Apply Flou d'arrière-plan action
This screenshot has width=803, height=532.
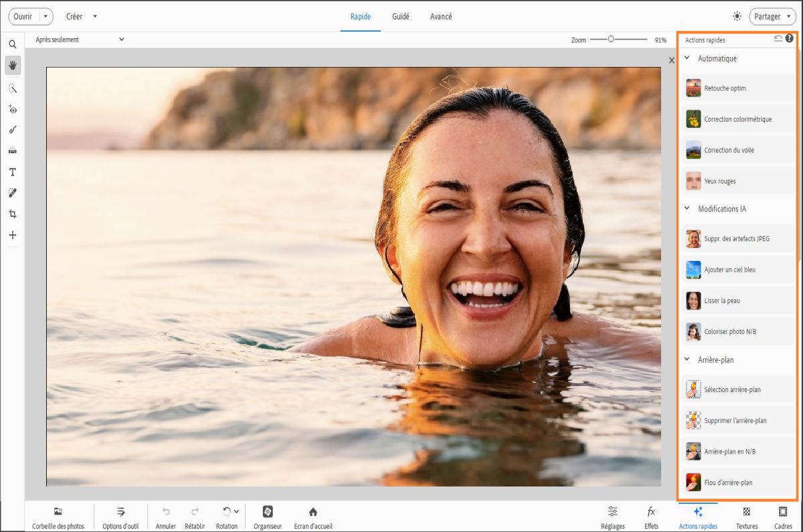point(739,482)
